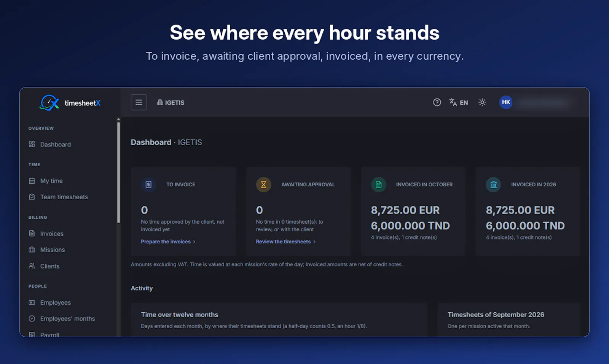This screenshot has height=364, width=609.
Task: Click the Team timesheets clipboard icon
Action: coord(32,197)
